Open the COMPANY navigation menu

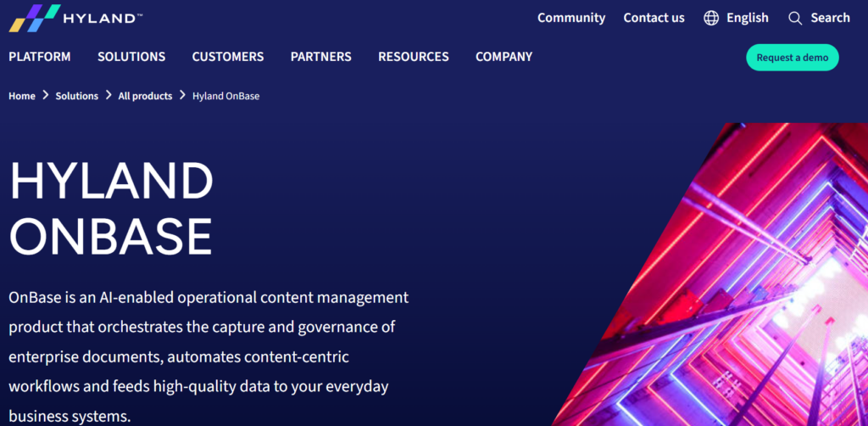(504, 57)
